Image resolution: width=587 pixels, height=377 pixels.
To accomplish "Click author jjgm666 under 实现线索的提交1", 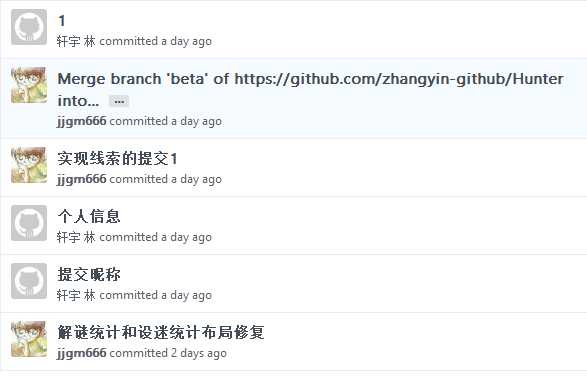I will point(82,179).
